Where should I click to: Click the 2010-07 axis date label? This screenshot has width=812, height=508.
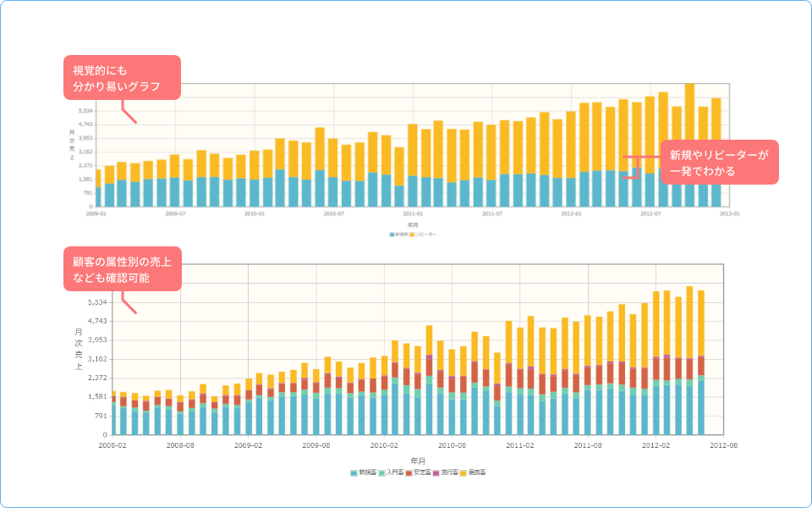point(333,213)
